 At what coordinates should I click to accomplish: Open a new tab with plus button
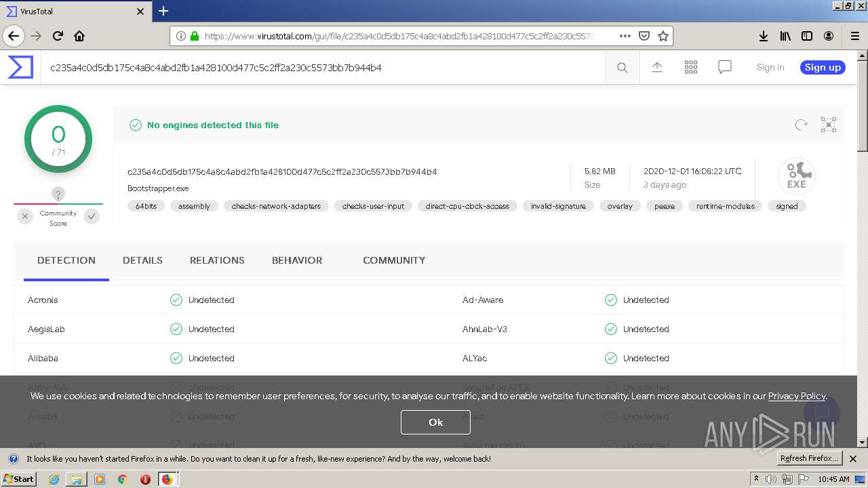[163, 11]
